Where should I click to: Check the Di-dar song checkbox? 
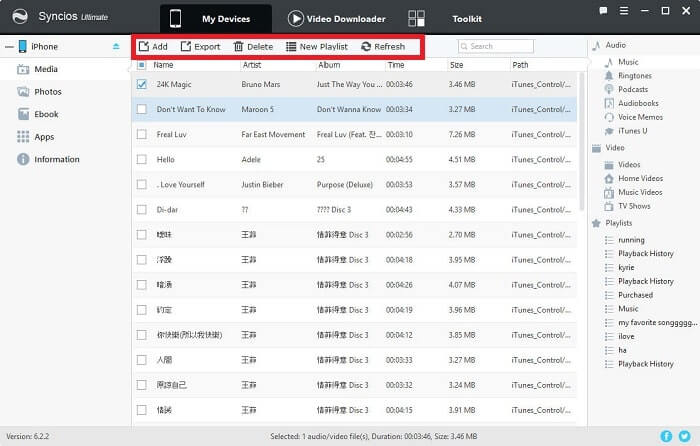(142, 209)
